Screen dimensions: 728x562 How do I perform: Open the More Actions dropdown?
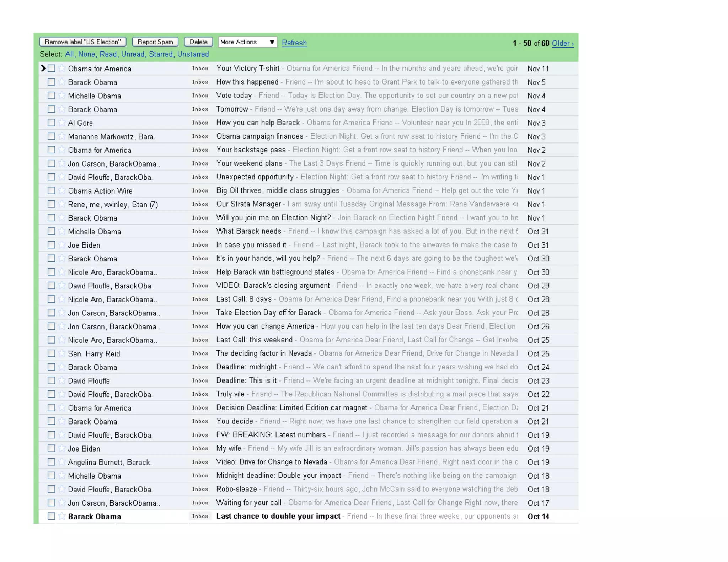(247, 42)
